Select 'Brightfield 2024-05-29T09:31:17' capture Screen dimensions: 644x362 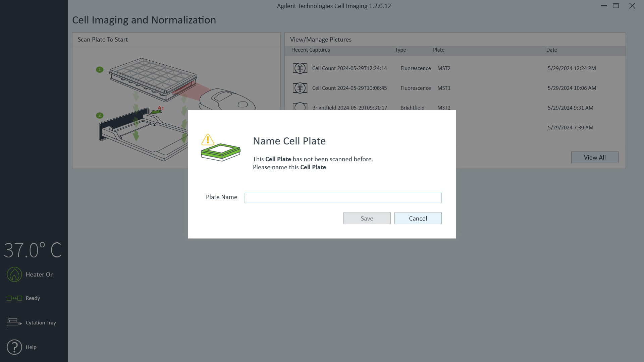point(350,108)
